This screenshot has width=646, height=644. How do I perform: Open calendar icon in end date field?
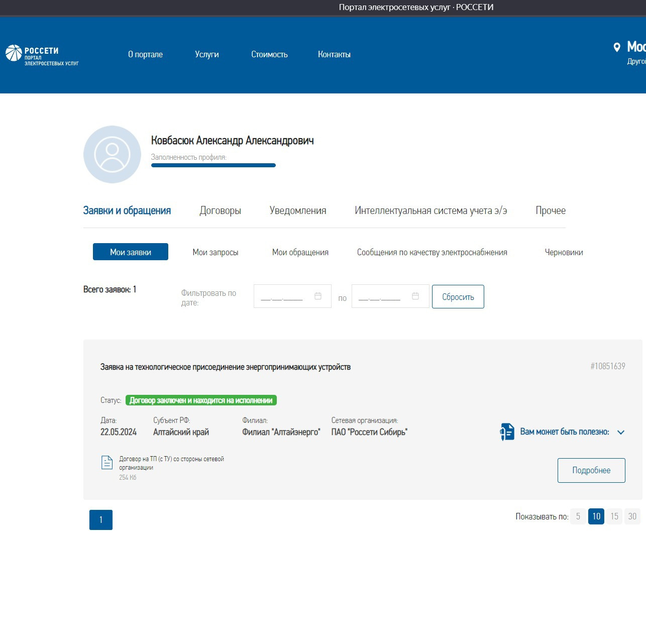415,296
